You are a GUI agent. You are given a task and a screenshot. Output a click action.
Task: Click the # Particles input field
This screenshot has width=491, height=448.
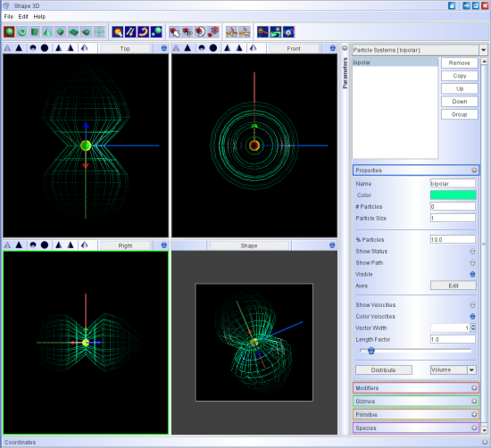click(x=453, y=206)
